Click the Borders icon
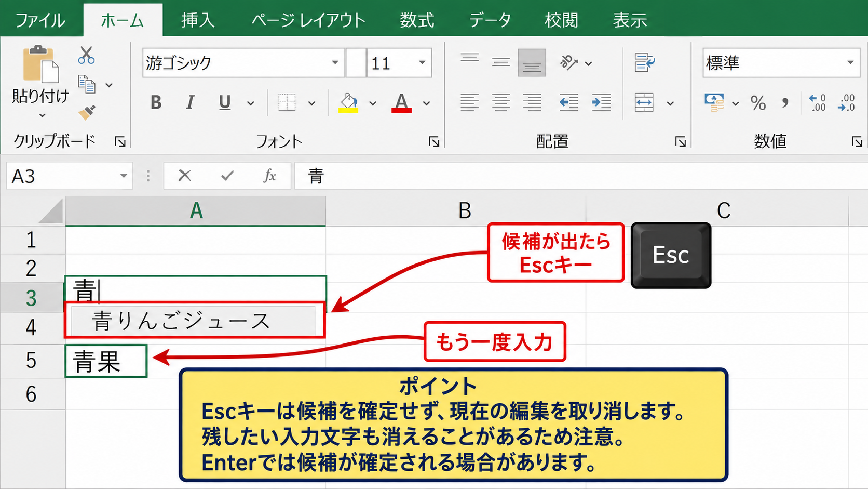The image size is (868, 489). 287,102
